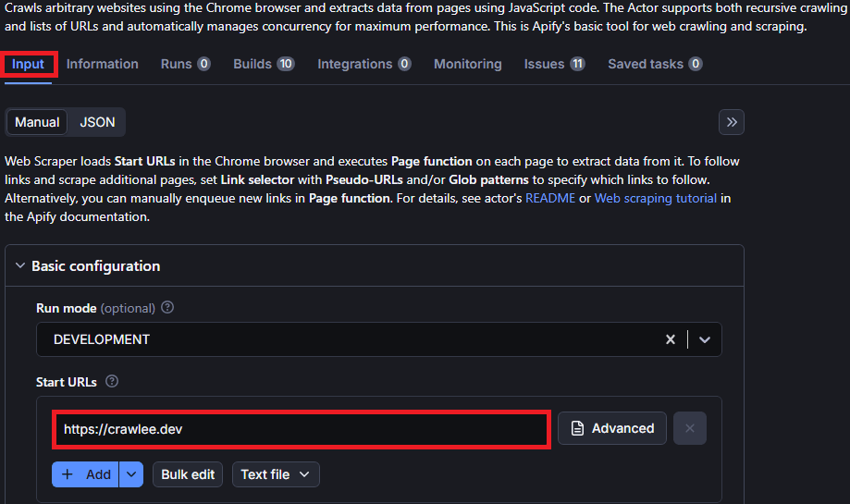Collapse the Basic configuration section

coord(20,265)
